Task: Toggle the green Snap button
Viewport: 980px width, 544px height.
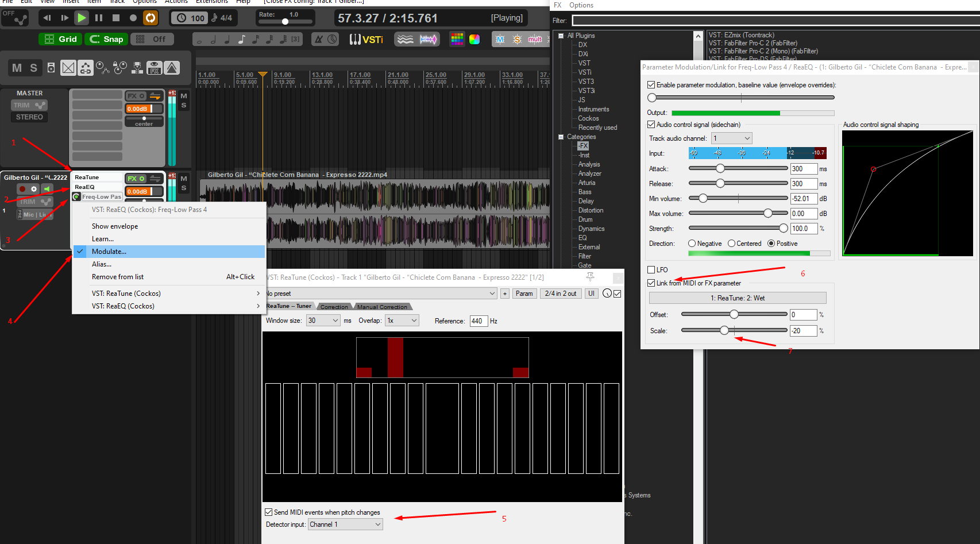Action: pyautogui.click(x=106, y=39)
